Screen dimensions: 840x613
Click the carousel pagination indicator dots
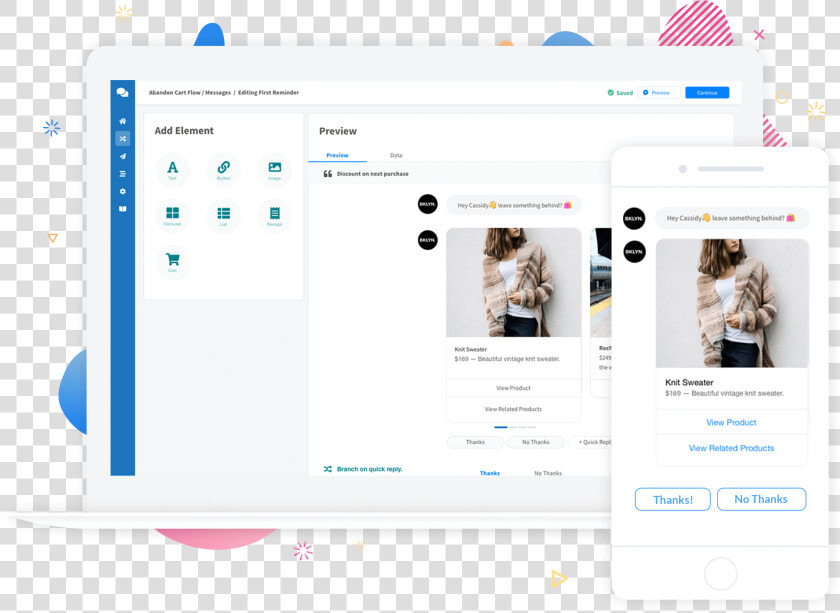[515, 427]
